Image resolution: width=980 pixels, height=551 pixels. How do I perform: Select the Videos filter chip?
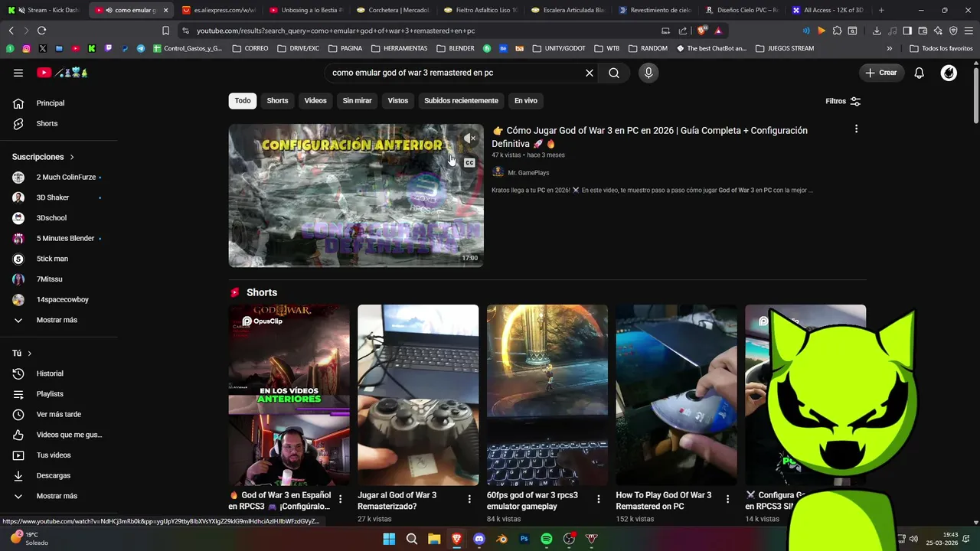click(x=315, y=100)
